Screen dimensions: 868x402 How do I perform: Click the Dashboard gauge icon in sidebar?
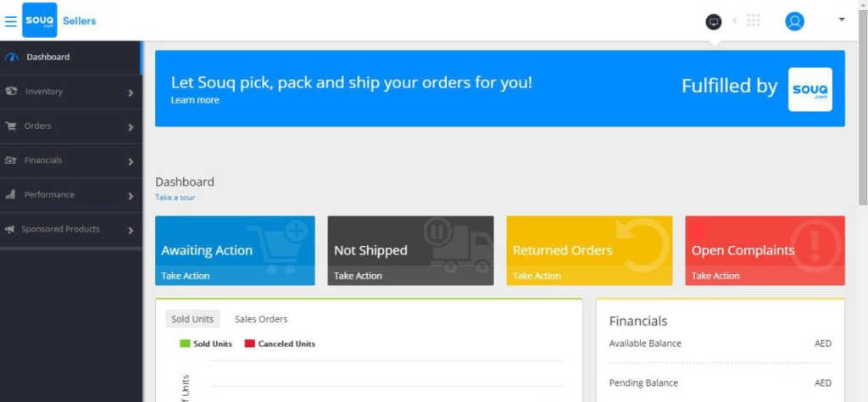(x=12, y=57)
